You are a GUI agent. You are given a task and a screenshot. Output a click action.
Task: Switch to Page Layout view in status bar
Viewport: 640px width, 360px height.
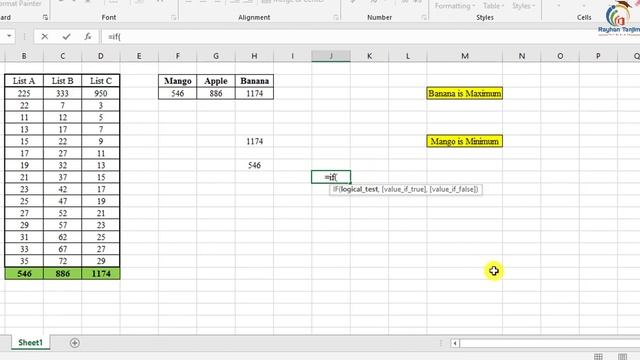[x=622, y=357]
